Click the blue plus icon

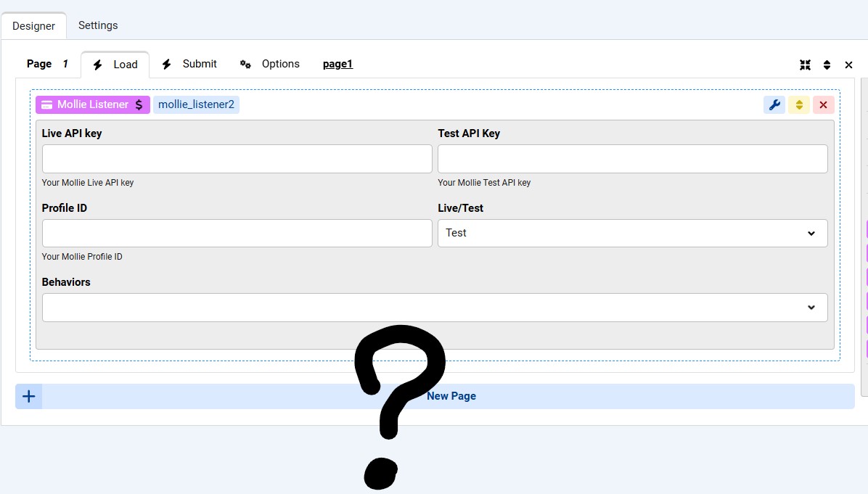29,396
